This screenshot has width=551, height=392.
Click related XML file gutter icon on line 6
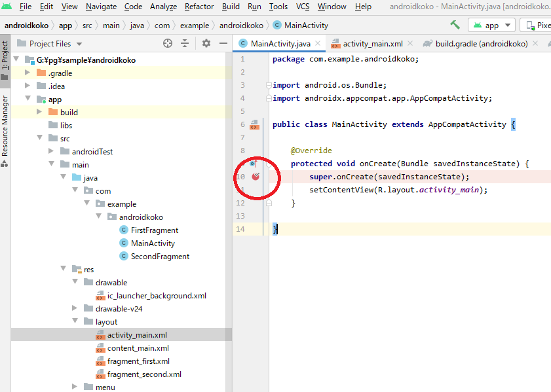coord(254,124)
